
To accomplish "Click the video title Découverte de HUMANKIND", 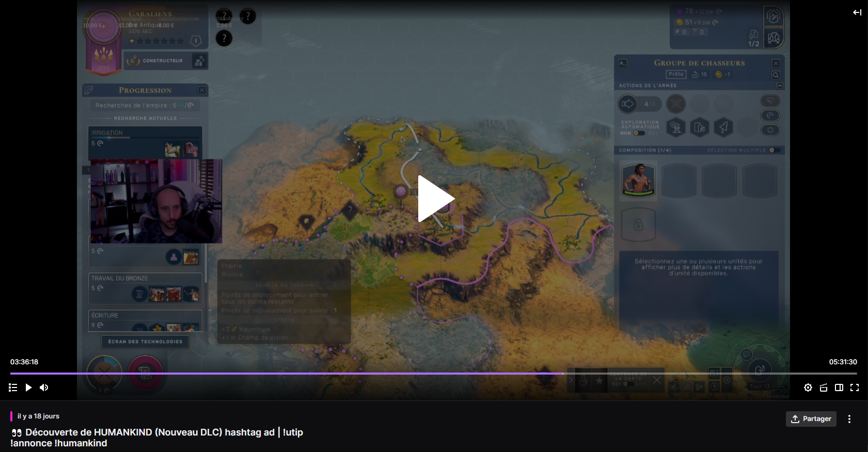I will pos(157,438).
